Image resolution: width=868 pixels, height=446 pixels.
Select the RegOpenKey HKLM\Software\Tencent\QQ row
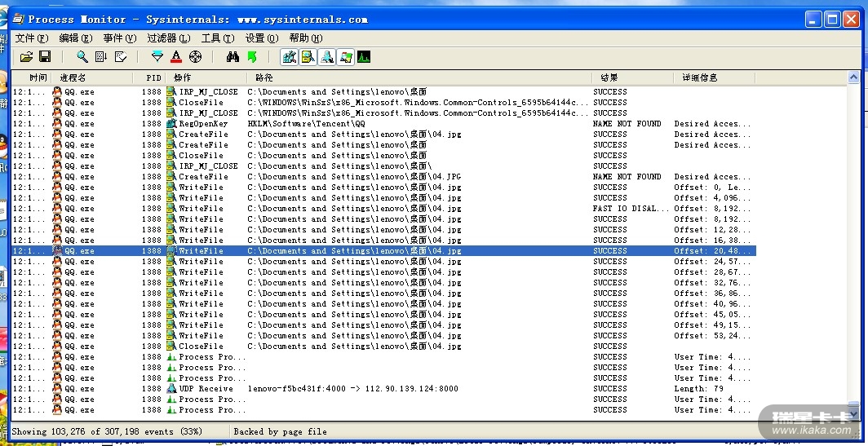(x=326, y=124)
